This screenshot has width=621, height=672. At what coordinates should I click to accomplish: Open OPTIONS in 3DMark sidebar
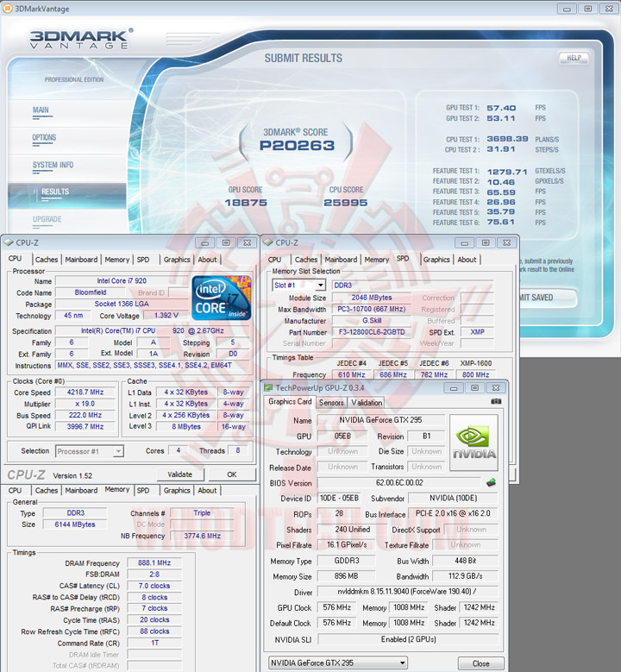click(44, 137)
